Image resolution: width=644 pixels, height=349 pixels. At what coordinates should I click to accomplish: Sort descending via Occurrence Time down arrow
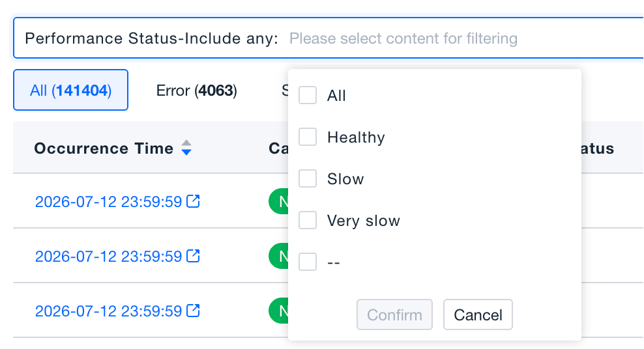point(186,152)
